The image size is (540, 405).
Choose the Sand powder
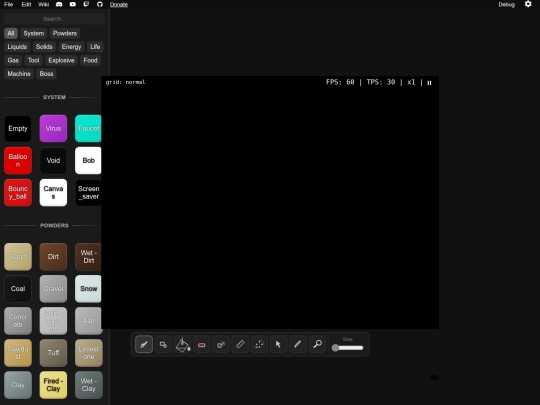click(x=18, y=257)
